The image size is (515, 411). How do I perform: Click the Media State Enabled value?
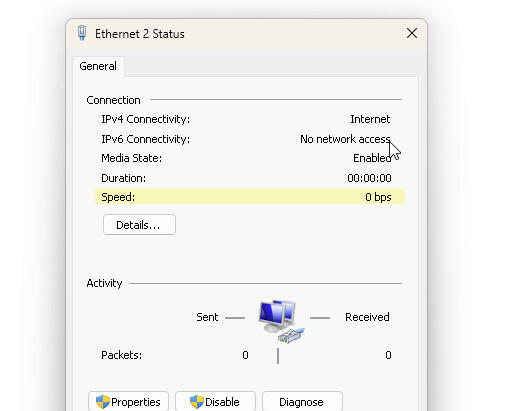(372, 158)
